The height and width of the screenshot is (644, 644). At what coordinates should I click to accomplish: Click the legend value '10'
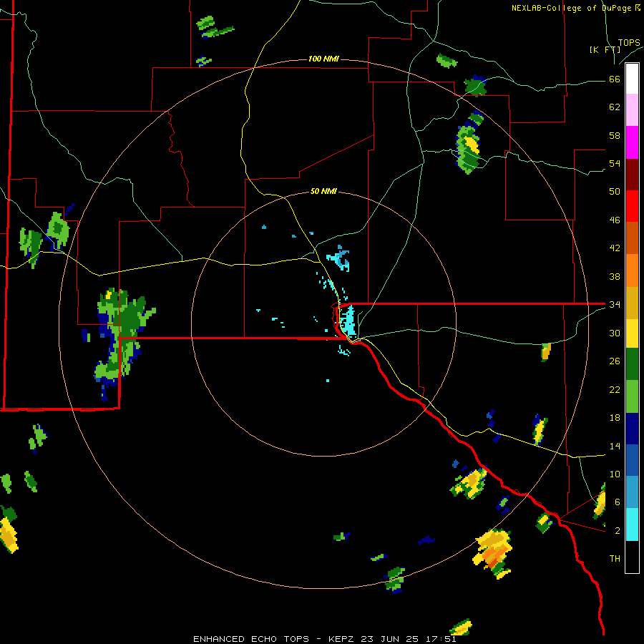point(615,474)
